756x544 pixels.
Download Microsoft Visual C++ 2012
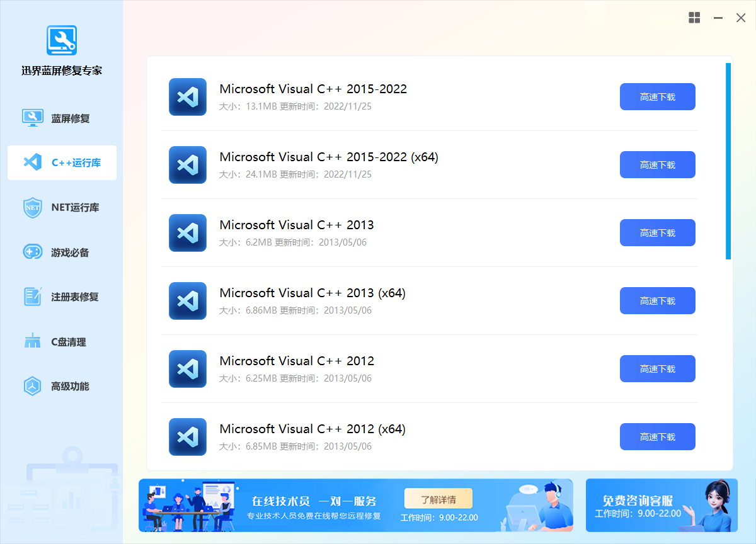point(657,369)
